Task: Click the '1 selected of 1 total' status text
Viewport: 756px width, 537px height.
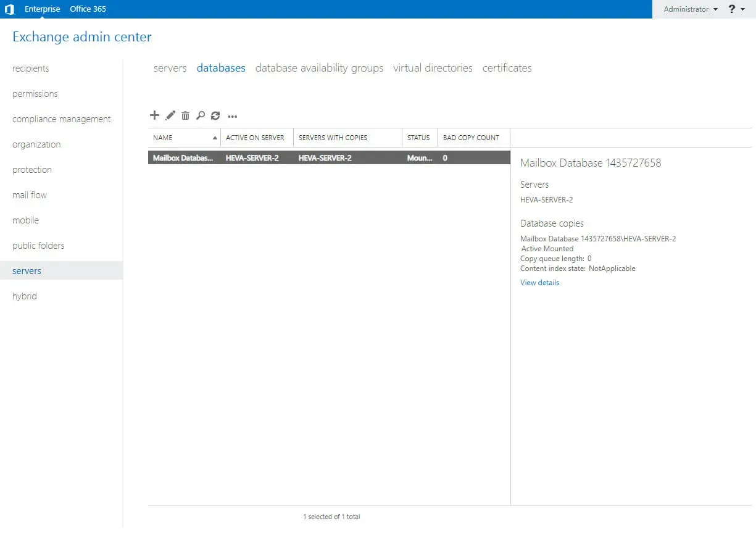Action: point(331,517)
